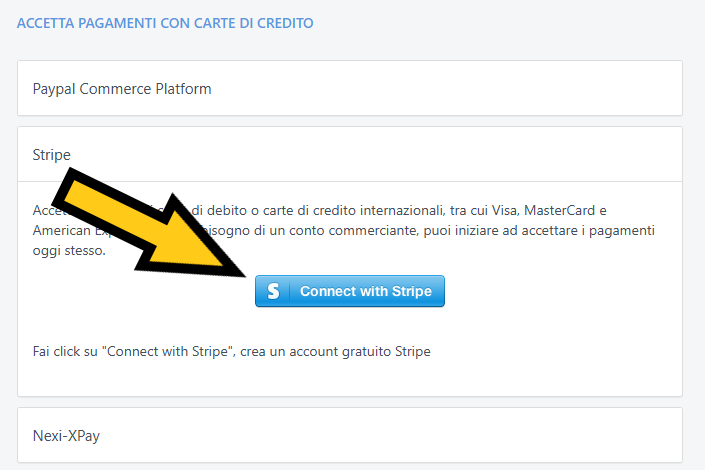Collapse the Stripe payment section header

click(x=350, y=154)
